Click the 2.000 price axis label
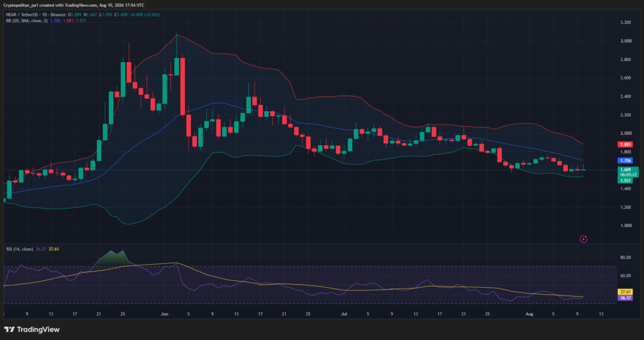This screenshot has height=340, width=644. [626, 133]
